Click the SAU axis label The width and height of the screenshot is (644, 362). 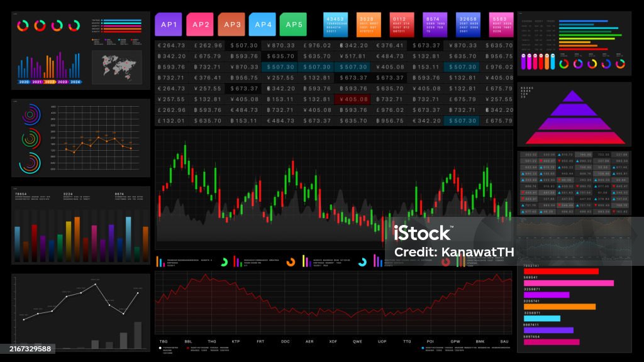click(x=504, y=341)
